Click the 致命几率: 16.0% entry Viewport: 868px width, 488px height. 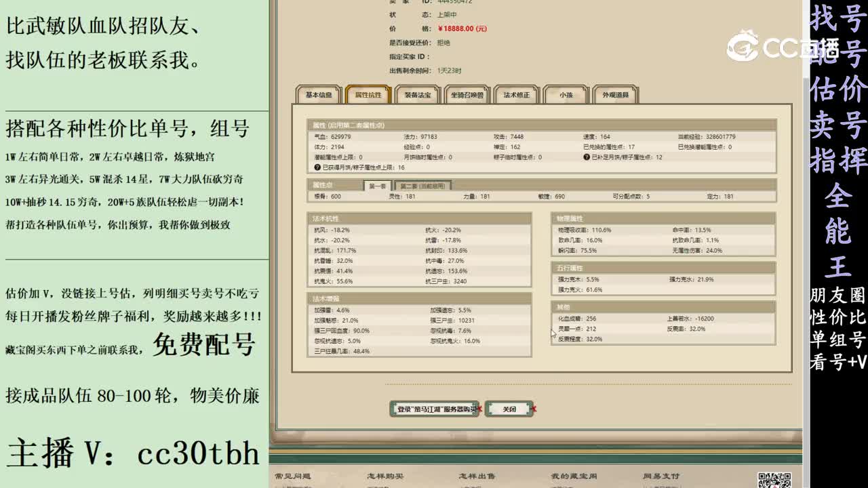point(580,240)
